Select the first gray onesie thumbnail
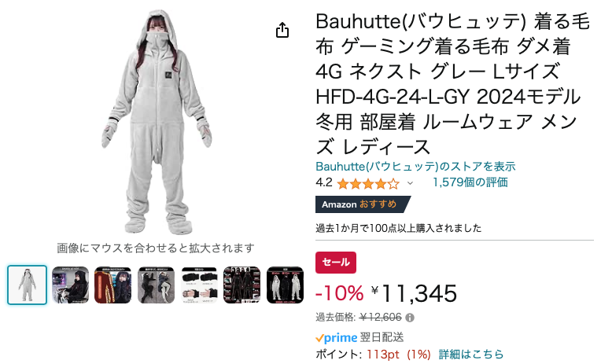601x364 pixels. [x=28, y=285]
